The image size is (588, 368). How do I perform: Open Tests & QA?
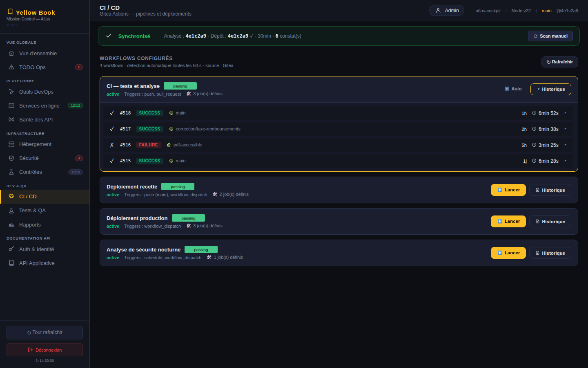(45, 210)
